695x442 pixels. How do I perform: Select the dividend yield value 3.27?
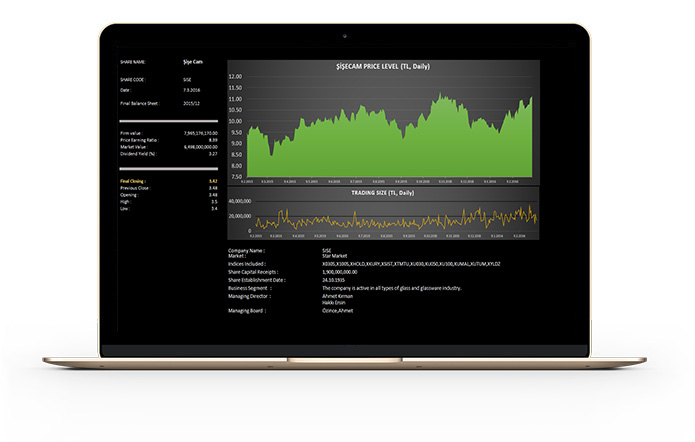point(213,154)
